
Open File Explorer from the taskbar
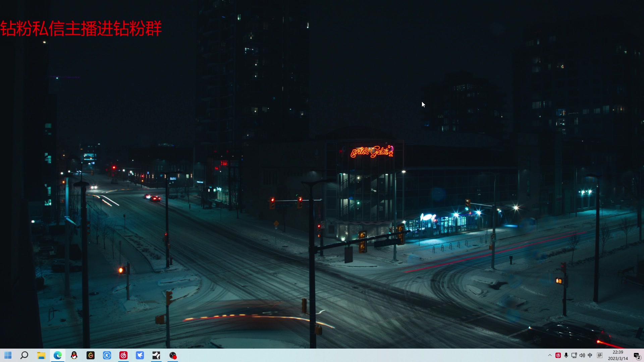(x=41, y=355)
